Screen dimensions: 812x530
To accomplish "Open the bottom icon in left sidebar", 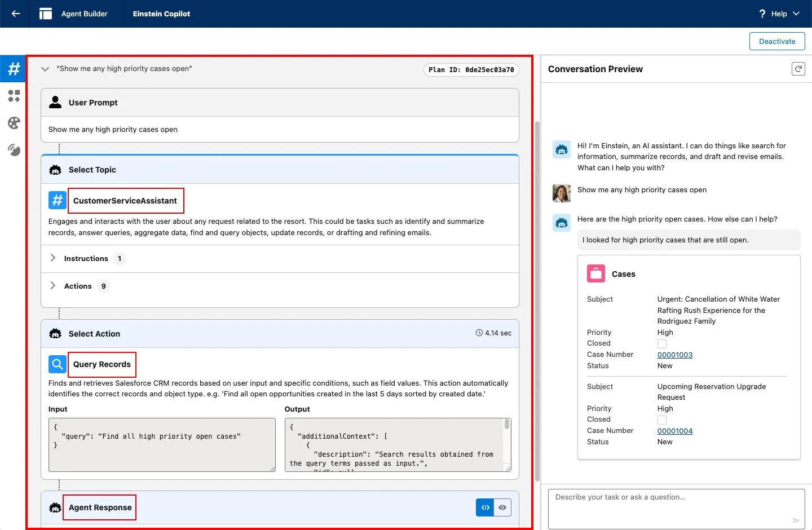I will [x=14, y=150].
